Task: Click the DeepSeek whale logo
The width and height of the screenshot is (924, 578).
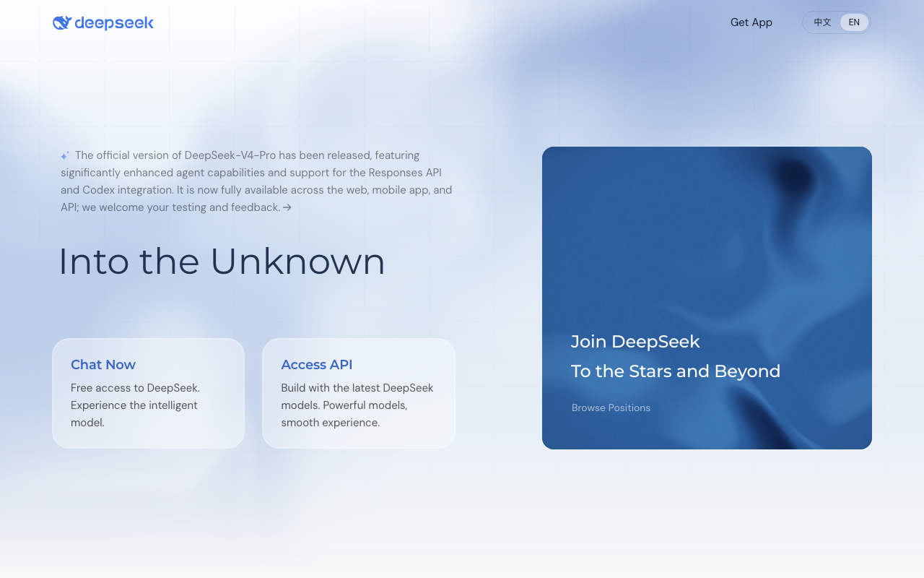Action: pyautogui.click(x=103, y=23)
